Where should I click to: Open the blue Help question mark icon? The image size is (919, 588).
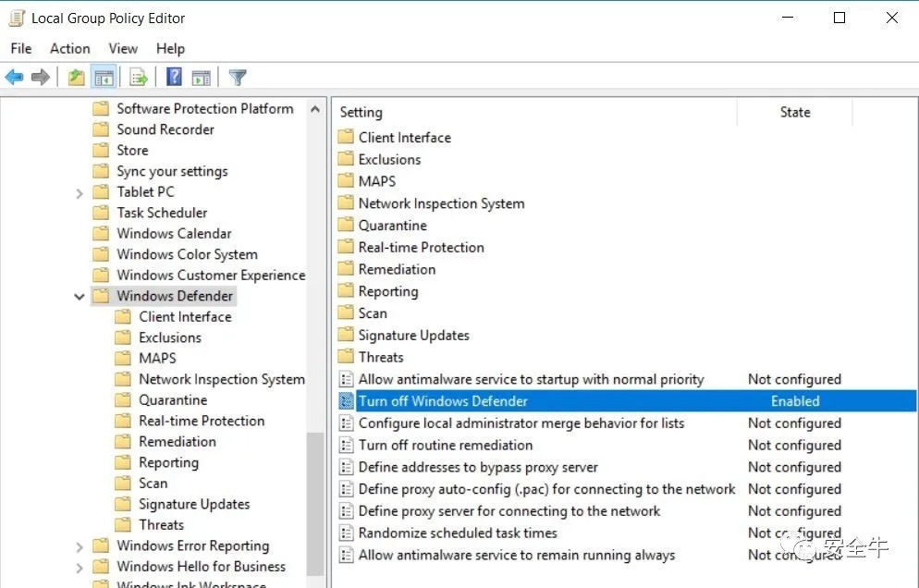[174, 77]
